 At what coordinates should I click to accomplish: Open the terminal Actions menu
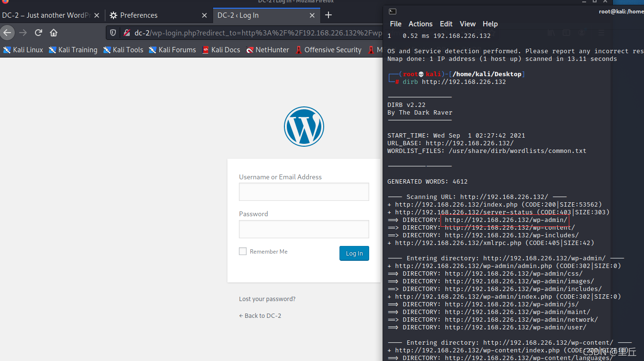pos(420,23)
